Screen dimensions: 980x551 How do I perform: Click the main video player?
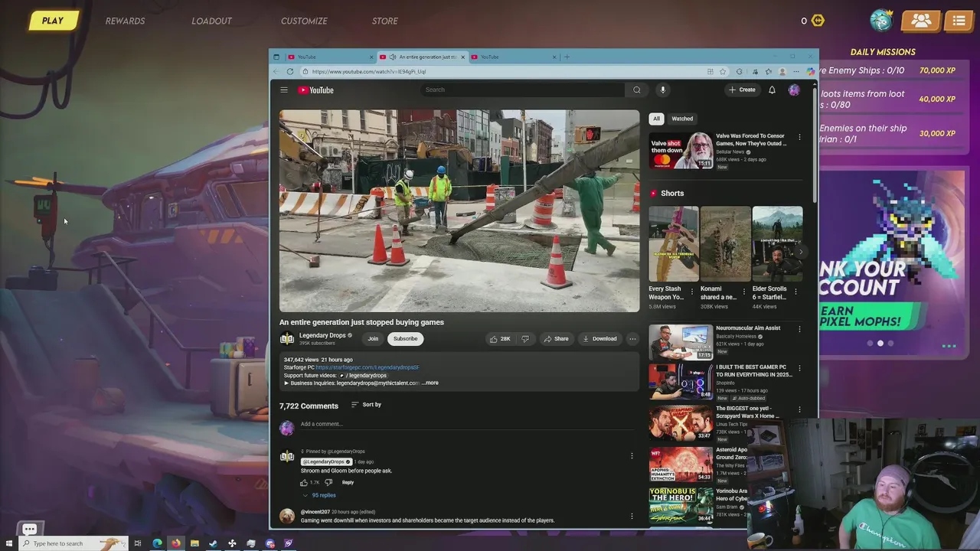click(x=459, y=210)
